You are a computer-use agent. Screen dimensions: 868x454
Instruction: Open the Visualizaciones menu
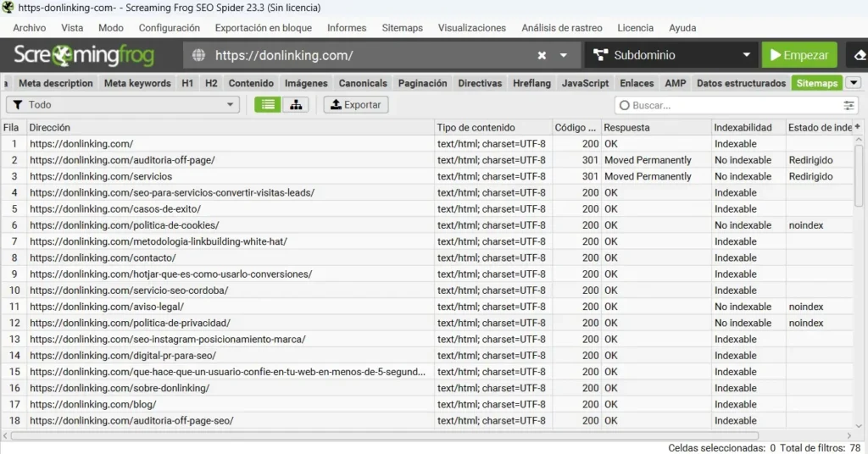tap(471, 28)
